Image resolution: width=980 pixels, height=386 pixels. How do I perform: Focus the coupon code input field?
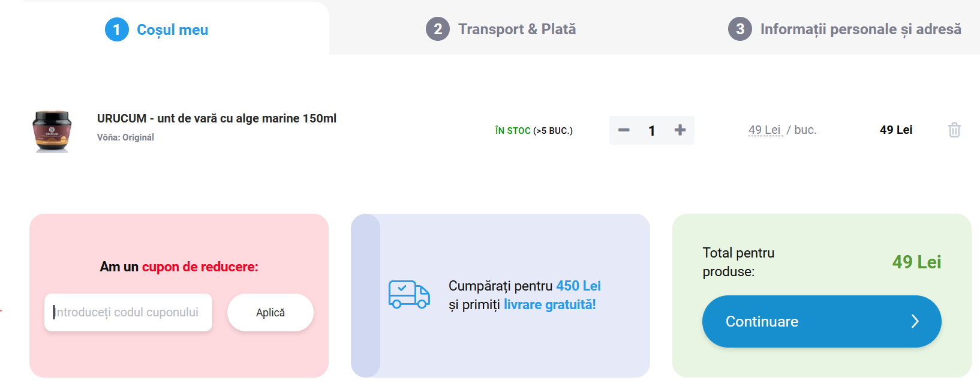[128, 312]
